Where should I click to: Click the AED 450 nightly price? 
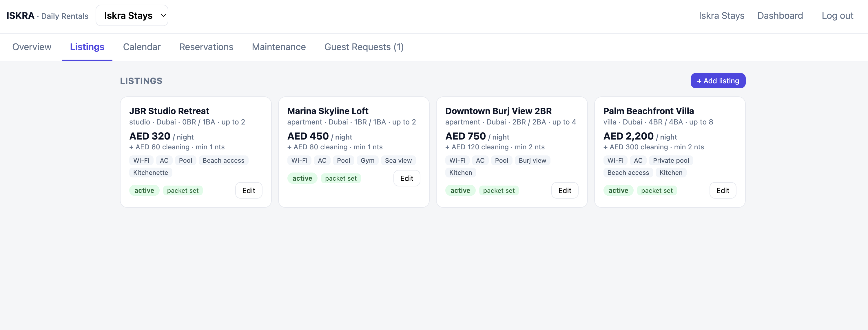tap(320, 136)
